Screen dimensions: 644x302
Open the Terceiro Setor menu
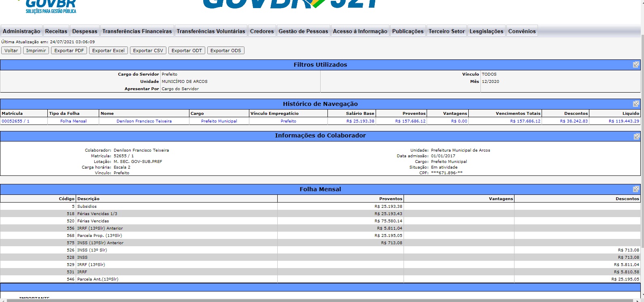click(x=447, y=31)
